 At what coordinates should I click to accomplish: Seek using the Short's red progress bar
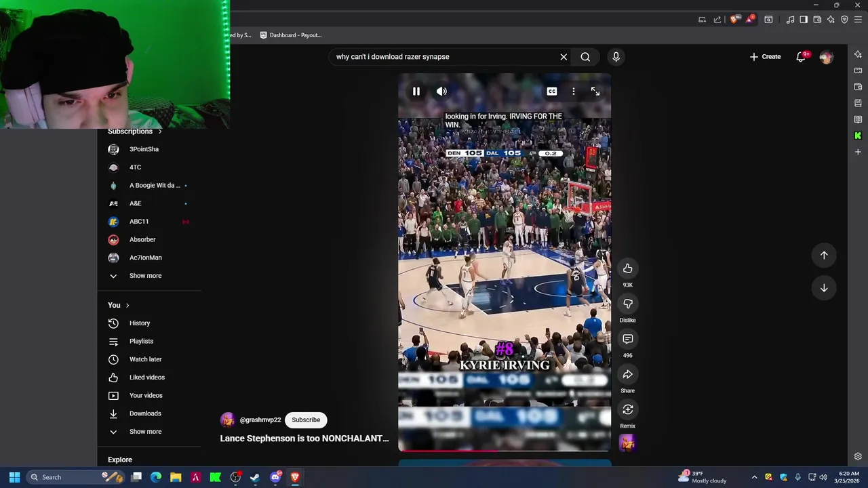click(505, 450)
